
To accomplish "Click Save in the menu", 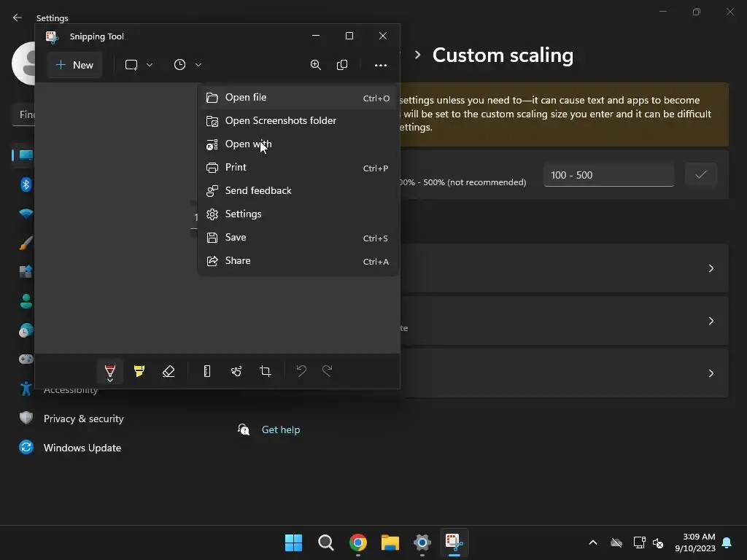I will pos(236,238).
